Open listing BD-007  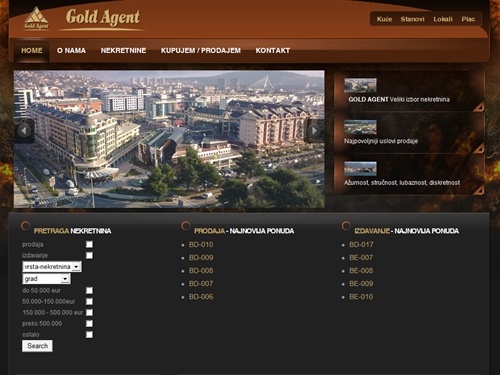point(201,284)
